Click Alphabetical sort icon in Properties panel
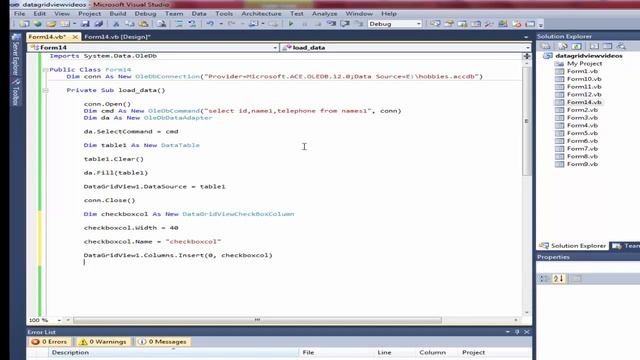Viewport: 640px width, 360px height. 558,278
